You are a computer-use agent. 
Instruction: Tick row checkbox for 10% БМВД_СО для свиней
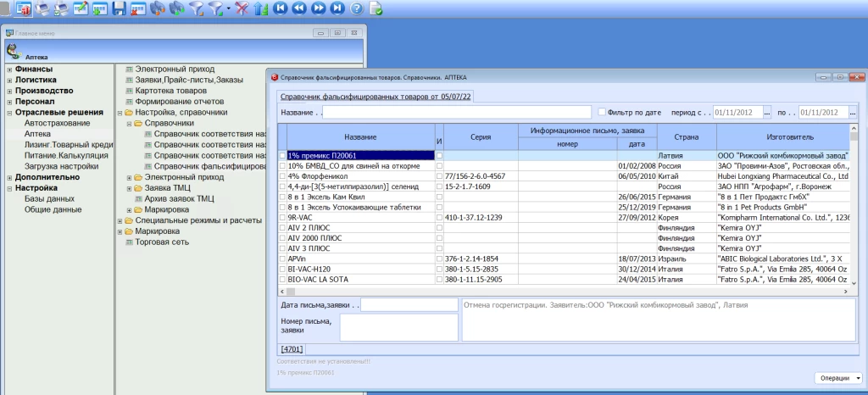[x=283, y=166]
